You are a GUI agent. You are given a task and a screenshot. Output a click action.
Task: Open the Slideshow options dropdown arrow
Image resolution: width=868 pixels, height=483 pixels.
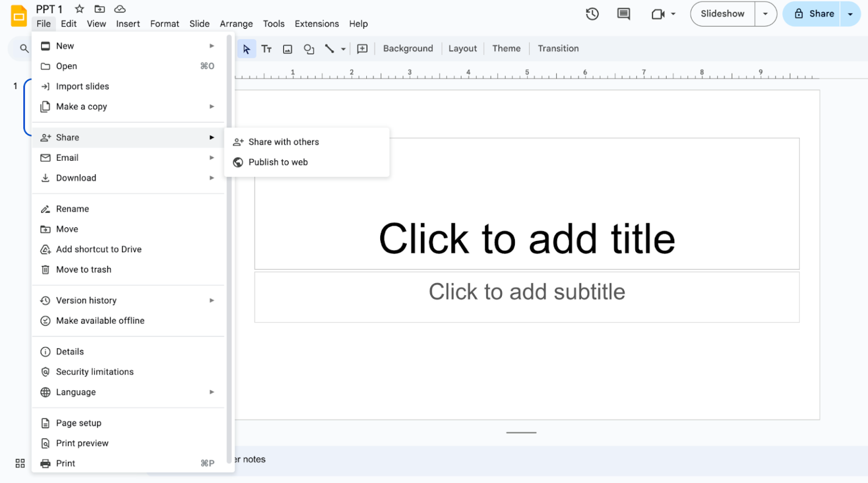tap(766, 14)
